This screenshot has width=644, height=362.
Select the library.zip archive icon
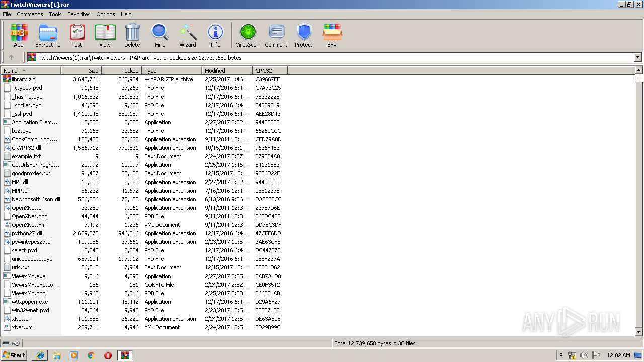tap(7, 79)
